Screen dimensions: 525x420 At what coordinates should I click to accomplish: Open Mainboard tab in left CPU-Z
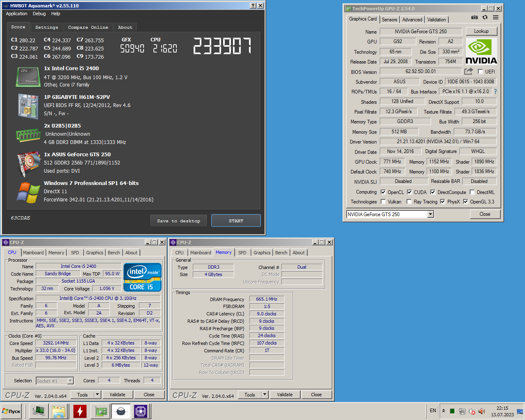coord(33,253)
